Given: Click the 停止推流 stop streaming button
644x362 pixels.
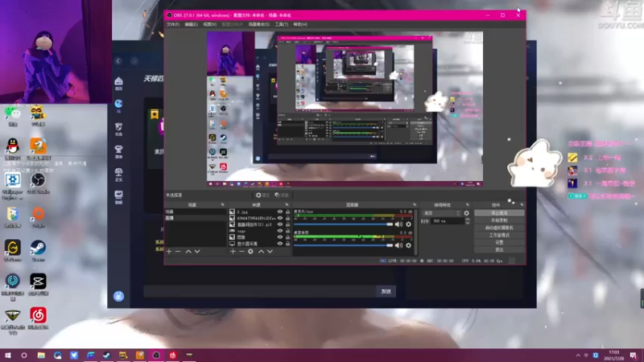Looking at the screenshot, I should (499, 213).
